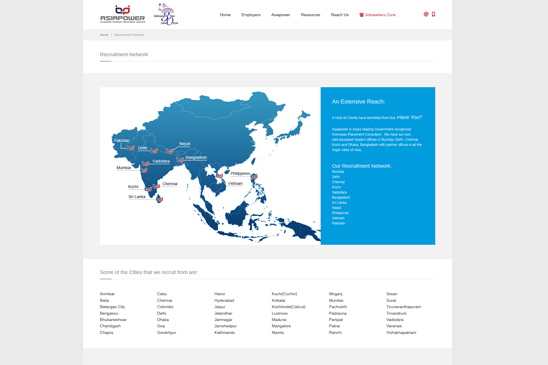Click the 30 years anniversary logo

[166, 14]
